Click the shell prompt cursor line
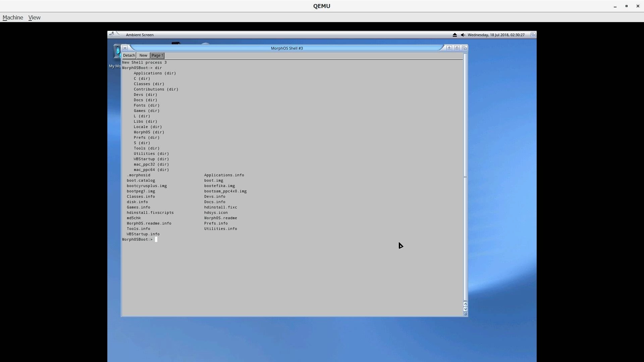The height and width of the screenshot is (362, 644). (140, 239)
